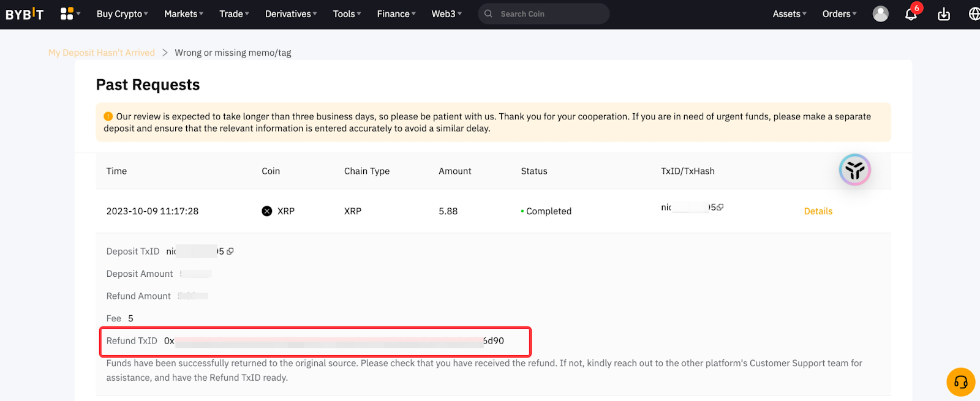Open the Derivatives dropdown menu

point(290,13)
